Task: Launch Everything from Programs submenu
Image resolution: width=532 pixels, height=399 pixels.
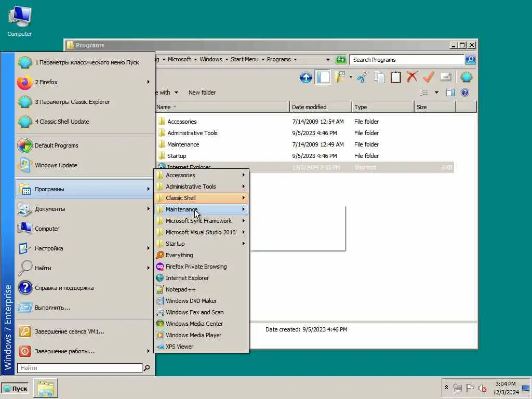Action: point(202,255)
